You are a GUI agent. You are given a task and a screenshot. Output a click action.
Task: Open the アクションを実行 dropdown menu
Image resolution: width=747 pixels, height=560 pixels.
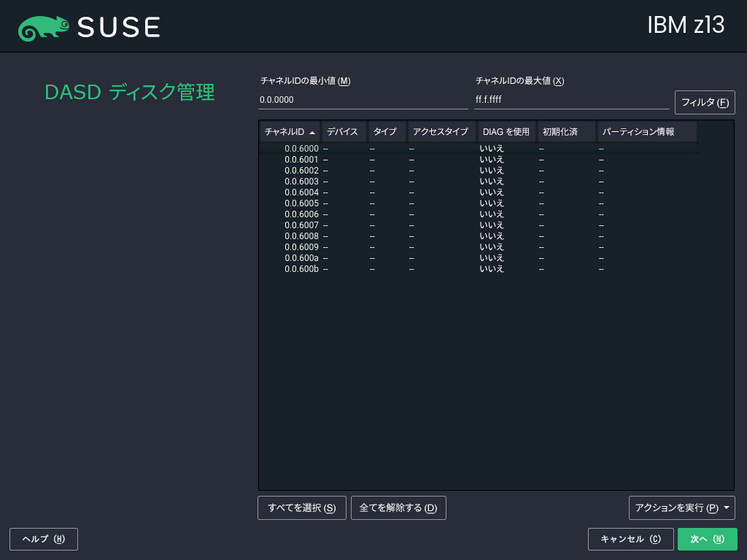pos(681,507)
